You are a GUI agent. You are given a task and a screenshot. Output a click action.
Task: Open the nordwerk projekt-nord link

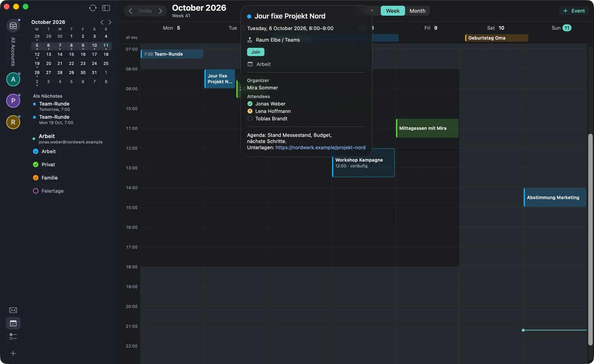tap(320, 148)
